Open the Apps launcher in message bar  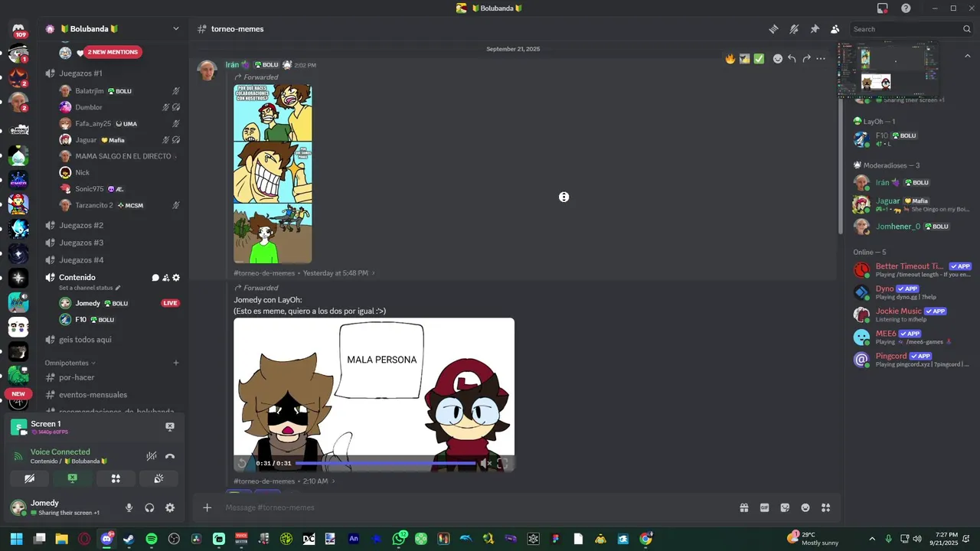click(x=826, y=507)
